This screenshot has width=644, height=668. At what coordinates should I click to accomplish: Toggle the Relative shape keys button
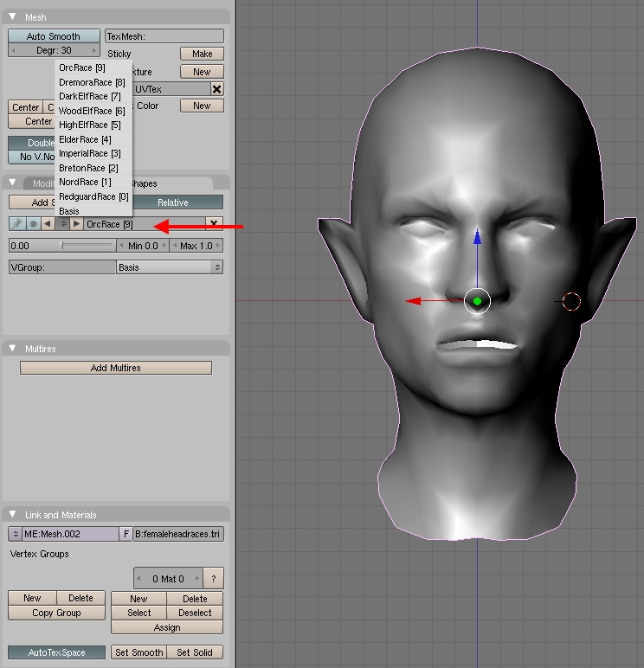click(172, 202)
